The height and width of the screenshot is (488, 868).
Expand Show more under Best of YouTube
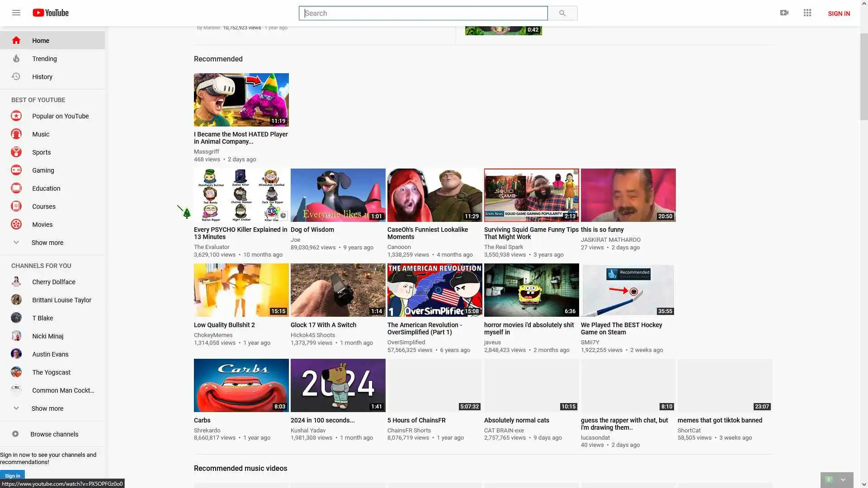tap(47, 243)
